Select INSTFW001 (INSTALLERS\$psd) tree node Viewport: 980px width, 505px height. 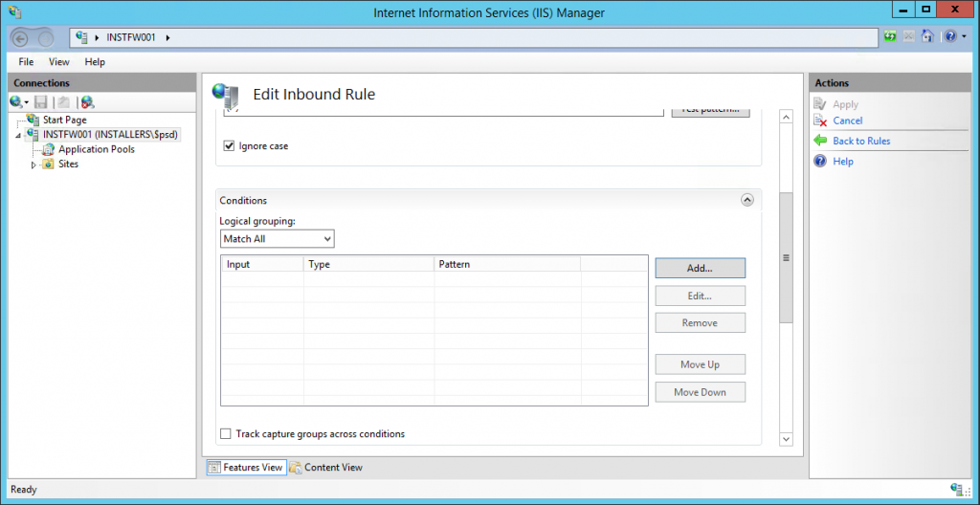tap(111, 134)
